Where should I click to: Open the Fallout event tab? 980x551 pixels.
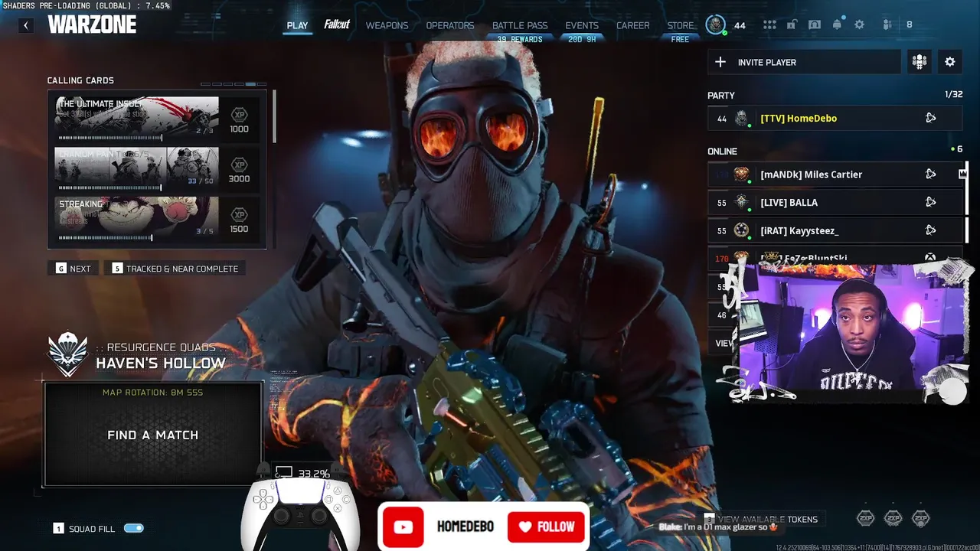pyautogui.click(x=337, y=24)
